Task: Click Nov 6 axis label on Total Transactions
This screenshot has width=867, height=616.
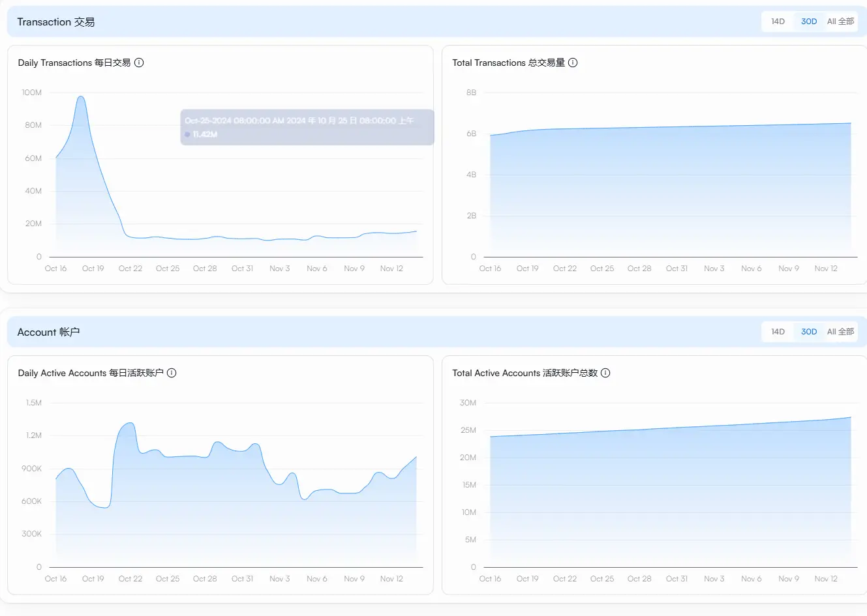Action: click(751, 269)
